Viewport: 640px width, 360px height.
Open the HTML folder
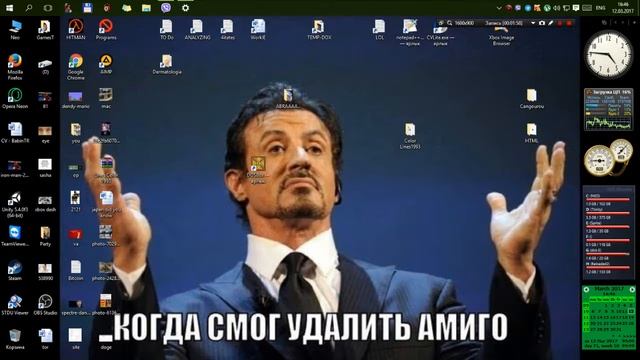pos(531,133)
